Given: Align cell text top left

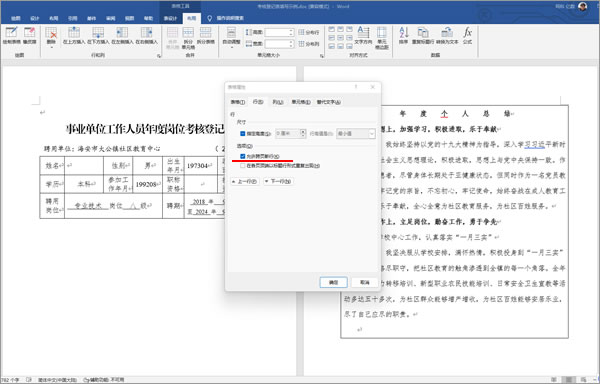Looking at the screenshot, I should (x=331, y=29).
